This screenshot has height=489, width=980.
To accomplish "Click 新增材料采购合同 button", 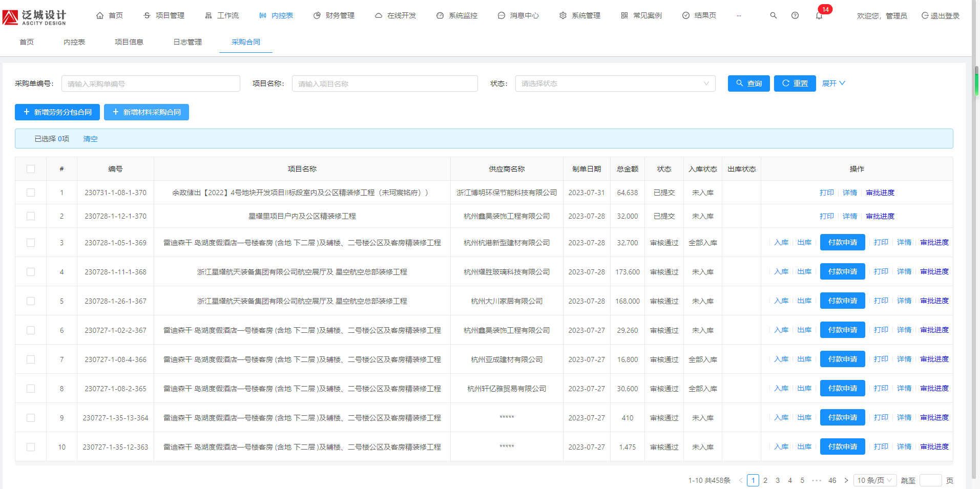I will point(147,112).
